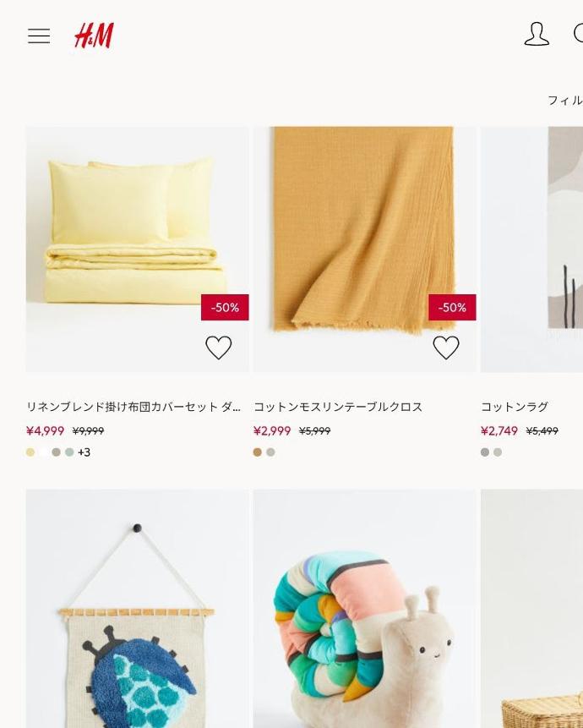Expand the +3 more colors indicator
The image size is (583, 728).
click(x=84, y=452)
